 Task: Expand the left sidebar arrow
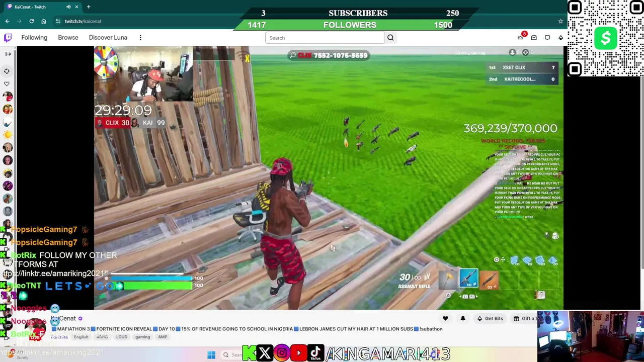click(8, 54)
